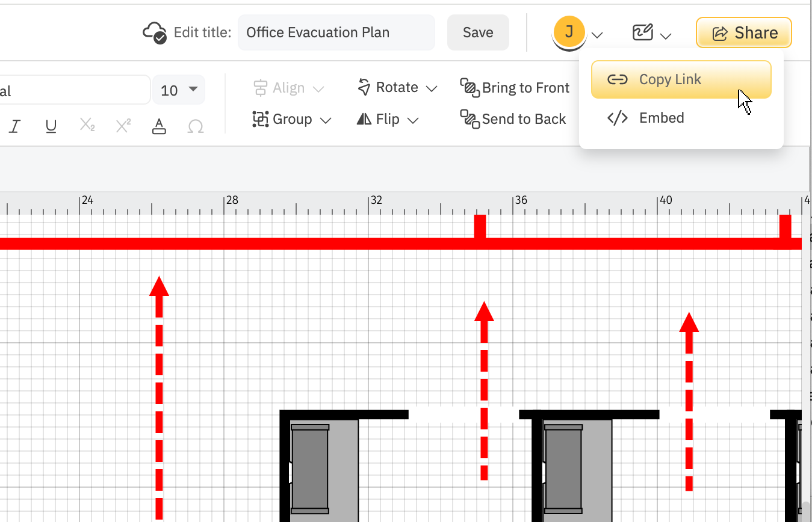Open the J user account avatar
812x522 pixels.
569,32
